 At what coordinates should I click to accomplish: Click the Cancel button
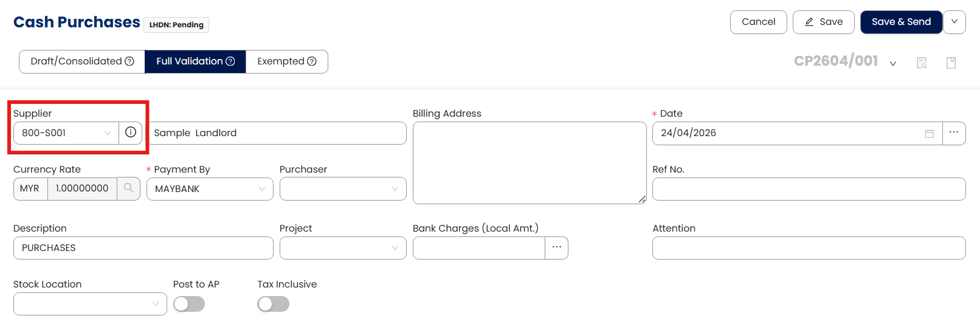[758, 22]
